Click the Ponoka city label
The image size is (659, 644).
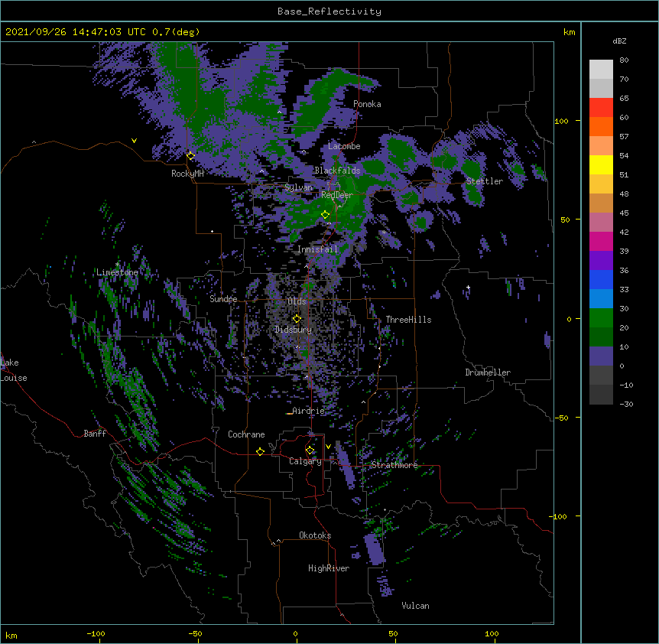(367, 104)
